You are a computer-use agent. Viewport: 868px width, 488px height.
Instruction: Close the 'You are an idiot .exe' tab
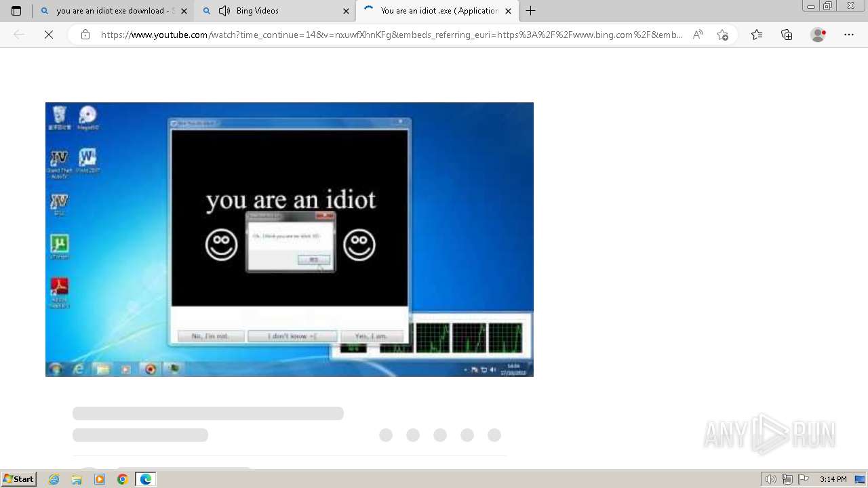pos(508,11)
